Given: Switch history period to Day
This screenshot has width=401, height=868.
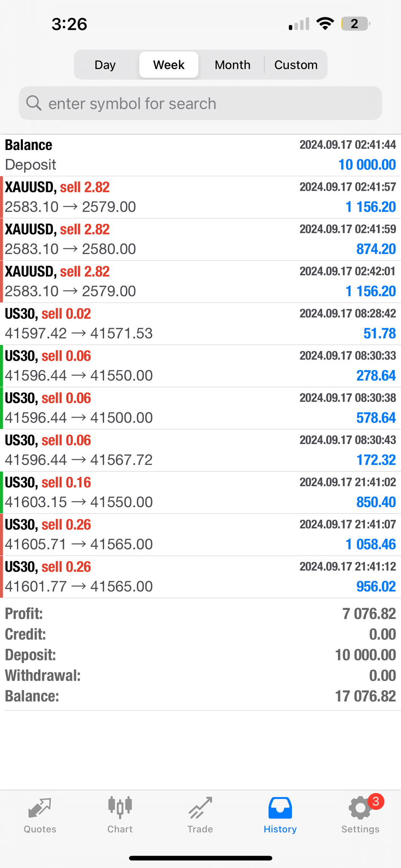Looking at the screenshot, I should point(105,65).
